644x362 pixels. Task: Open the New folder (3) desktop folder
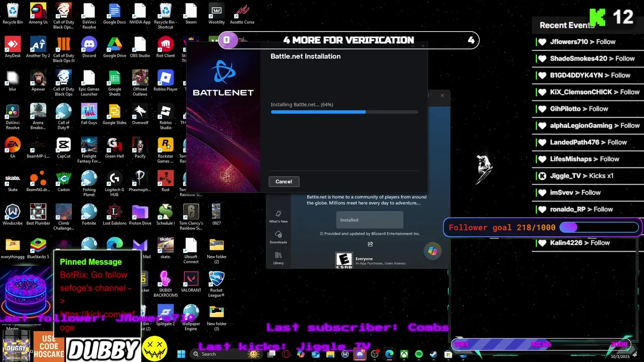(216, 318)
